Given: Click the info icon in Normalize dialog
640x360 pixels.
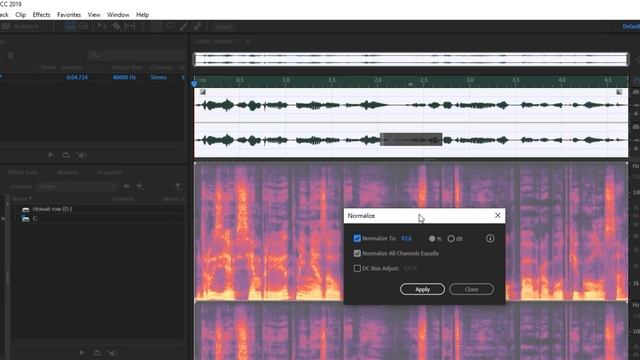Looking at the screenshot, I should (x=490, y=238).
